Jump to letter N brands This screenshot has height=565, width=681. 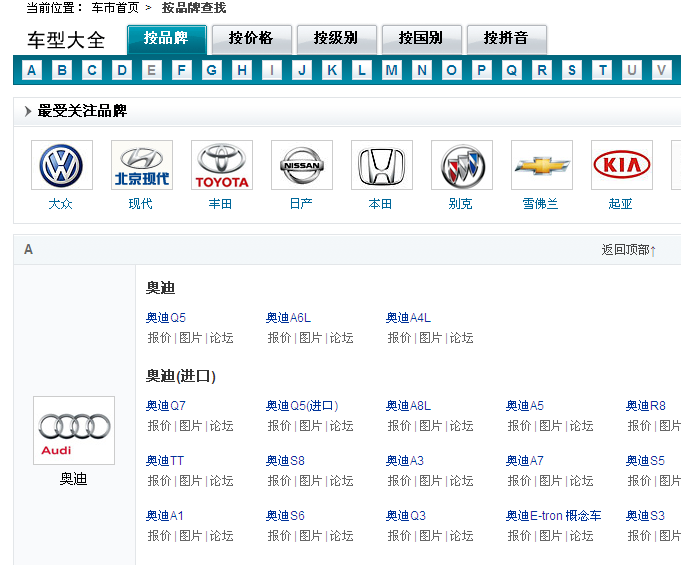(x=422, y=70)
